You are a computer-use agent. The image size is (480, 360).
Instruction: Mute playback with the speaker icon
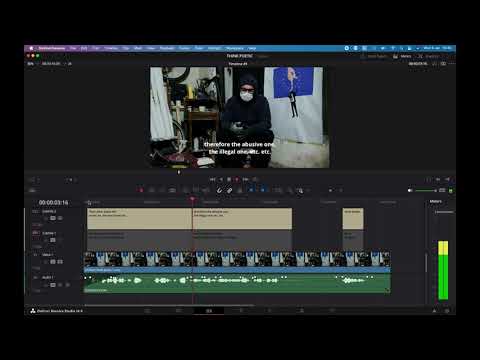(410, 190)
